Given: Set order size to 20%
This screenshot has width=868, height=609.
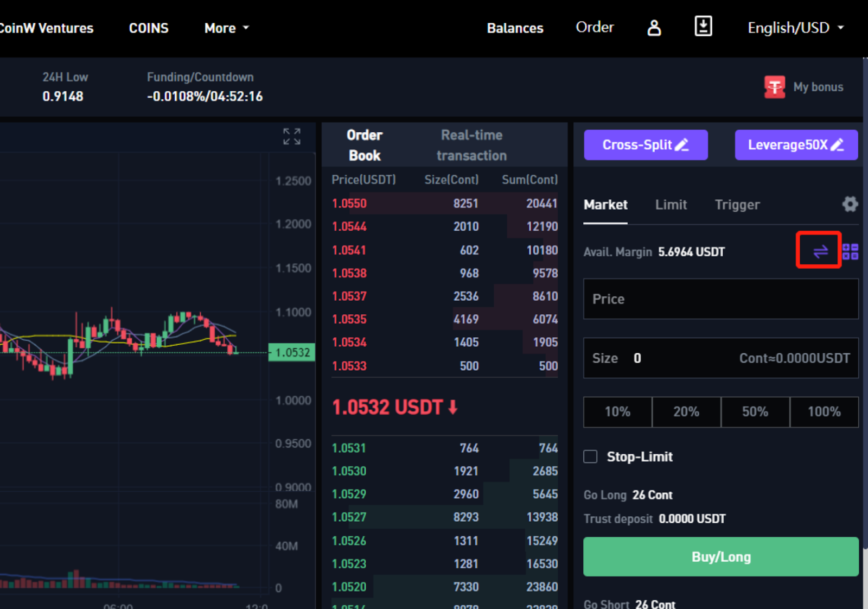Looking at the screenshot, I should pyautogui.click(x=686, y=412).
